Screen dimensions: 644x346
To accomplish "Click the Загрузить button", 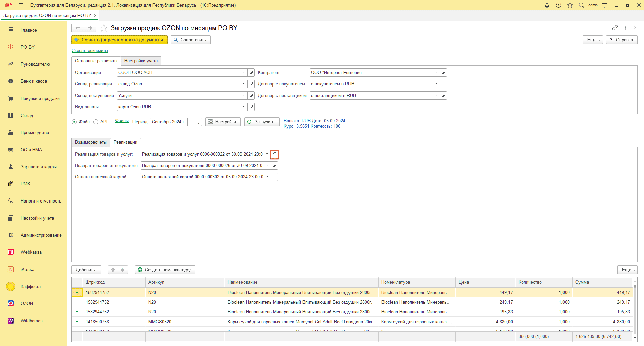I will pos(262,122).
